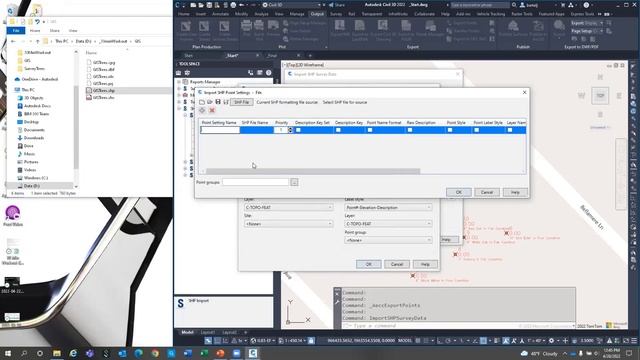
Task: Click the settings table horizontal scrollbar
Action: pos(313,171)
